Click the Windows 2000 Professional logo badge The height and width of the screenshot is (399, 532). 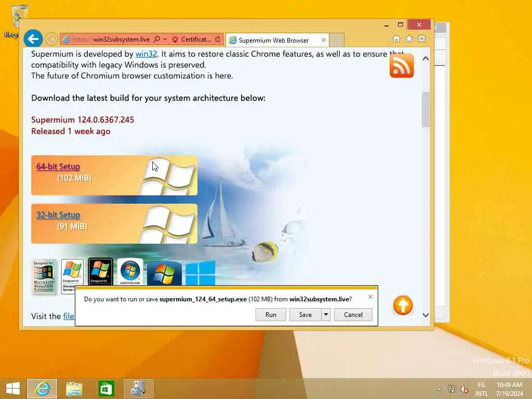[44, 276]
